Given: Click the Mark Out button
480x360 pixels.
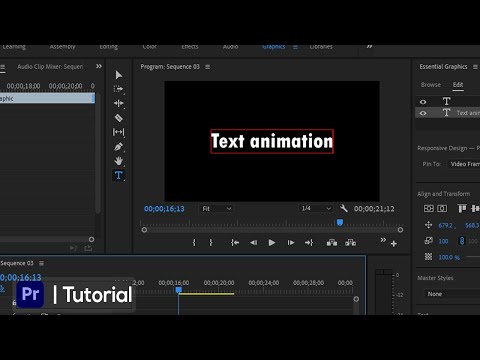Looking at the screenshot, I should 211,243.
